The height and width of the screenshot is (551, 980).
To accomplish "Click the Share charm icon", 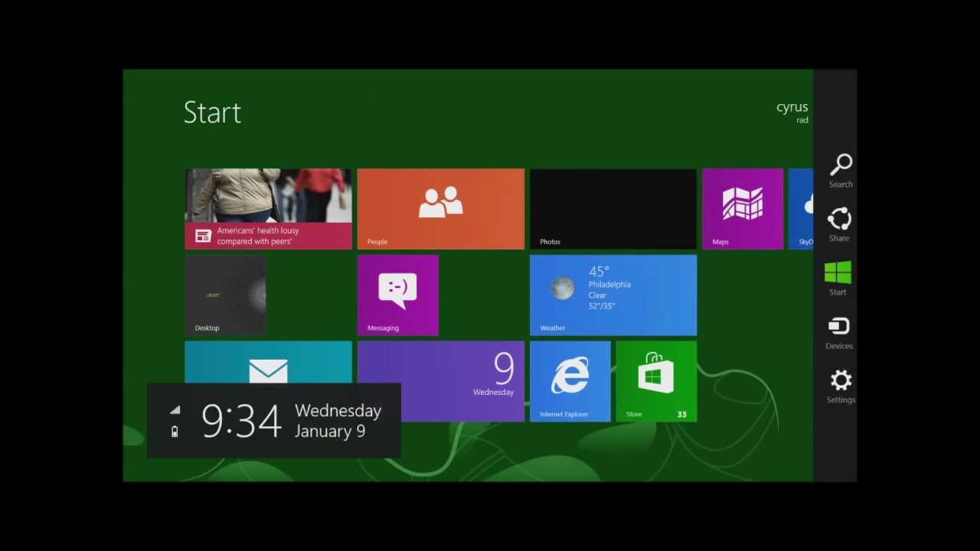I will pyautogui.click(x=839, y=224).
